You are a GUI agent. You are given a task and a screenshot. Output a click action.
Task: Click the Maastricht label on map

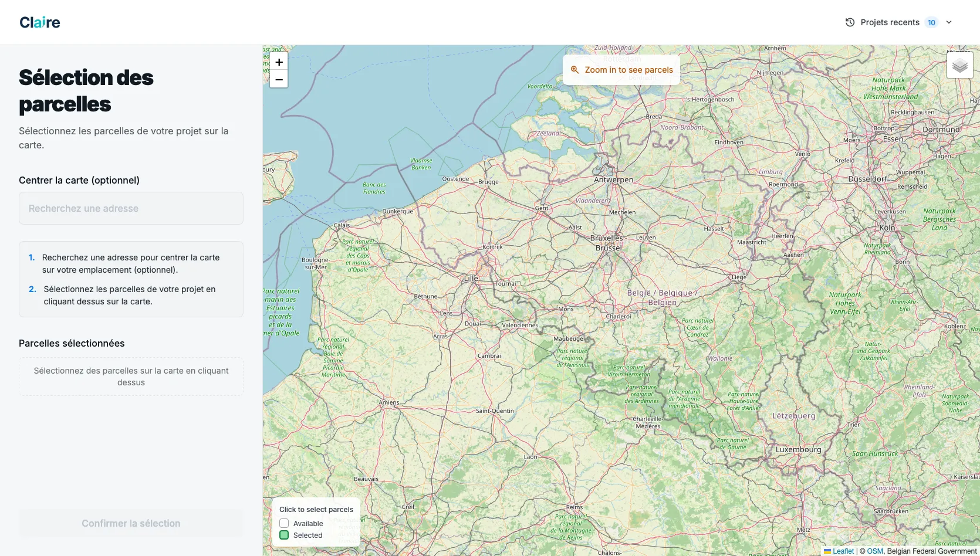(752, 242)
